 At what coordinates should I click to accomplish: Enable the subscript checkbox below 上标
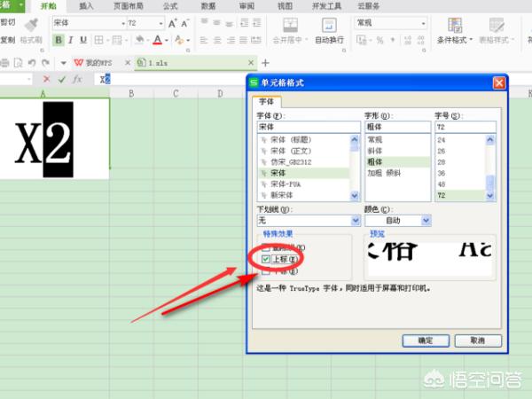click(x=266, y=270)
